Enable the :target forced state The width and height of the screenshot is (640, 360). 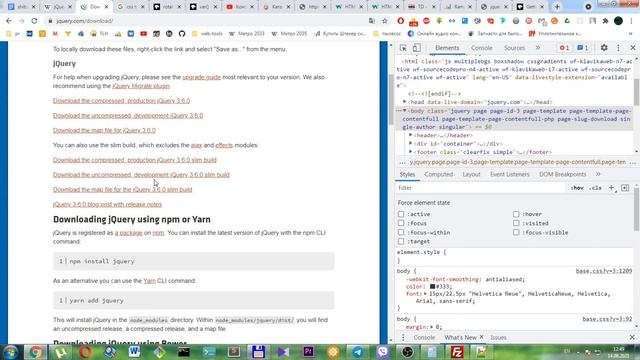tap(401, 241)
